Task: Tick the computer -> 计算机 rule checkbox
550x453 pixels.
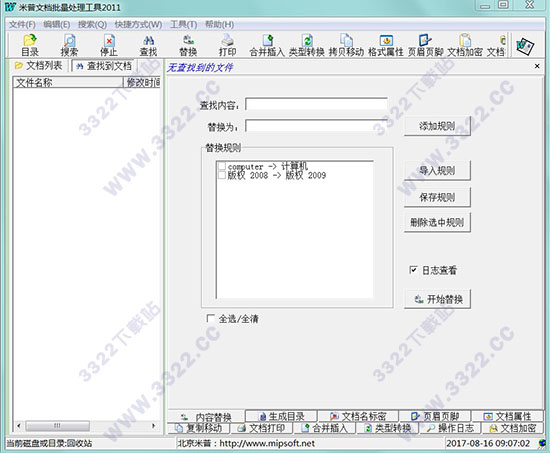Action: tap(222, 166)
